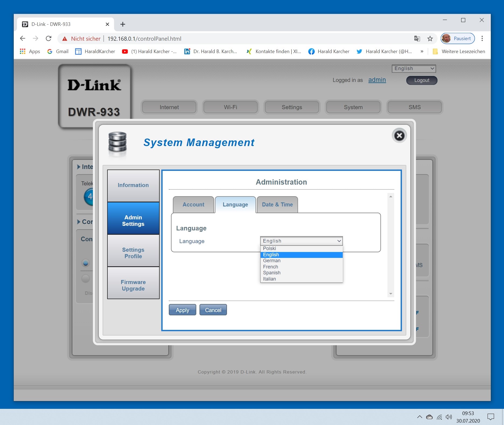Open the Windows notification center
The width and height of the screenshot is (504, 425).
pos(491,417)
